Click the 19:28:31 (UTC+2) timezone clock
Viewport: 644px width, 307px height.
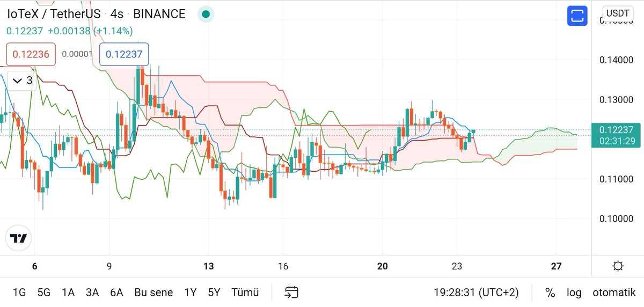pos(477,293)
